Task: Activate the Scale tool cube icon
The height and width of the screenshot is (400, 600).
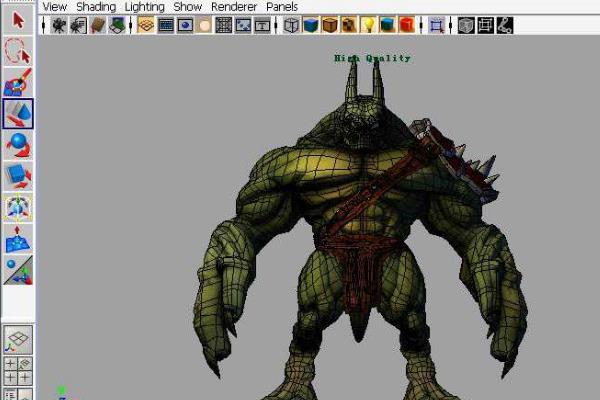Action: coord(18,176)
